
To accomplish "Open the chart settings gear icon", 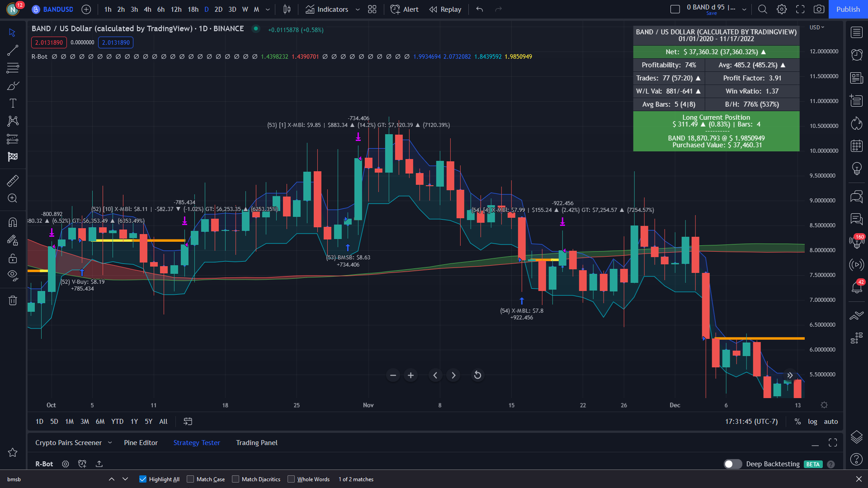I will (x=782, y=9).
